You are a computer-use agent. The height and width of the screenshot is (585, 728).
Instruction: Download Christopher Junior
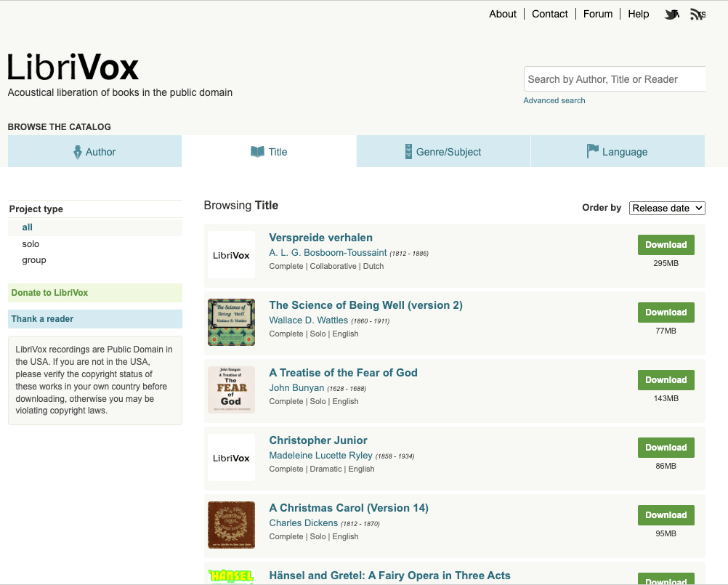coord(666,448)
